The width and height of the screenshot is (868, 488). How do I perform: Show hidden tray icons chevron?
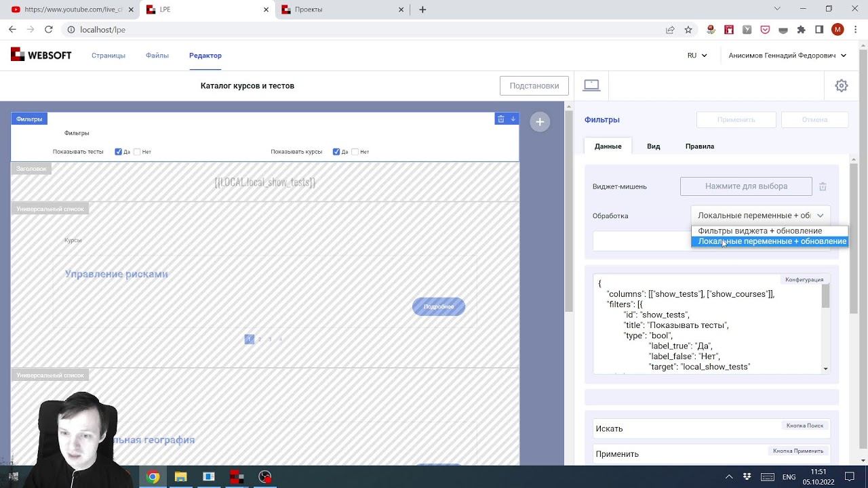[x=729, y=477]
